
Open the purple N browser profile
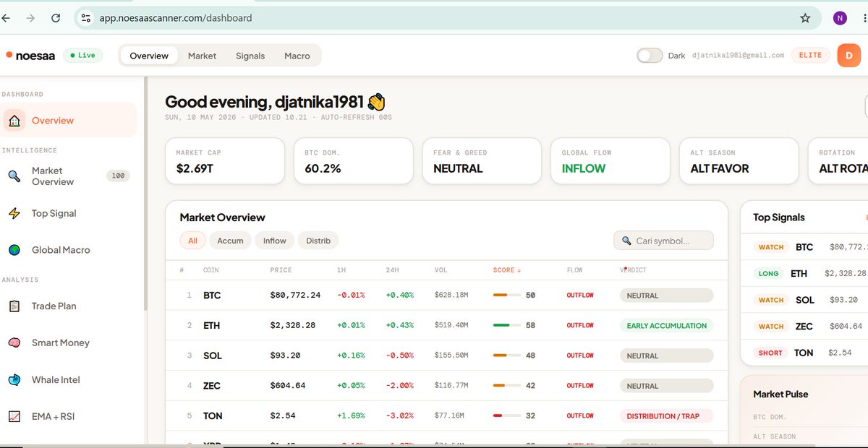point(840,18)
